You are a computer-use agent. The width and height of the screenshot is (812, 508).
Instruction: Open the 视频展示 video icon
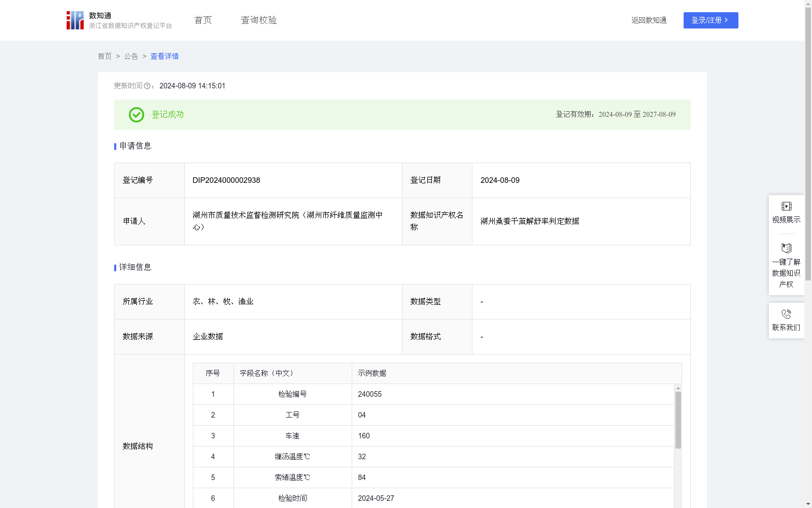[786, 206]
